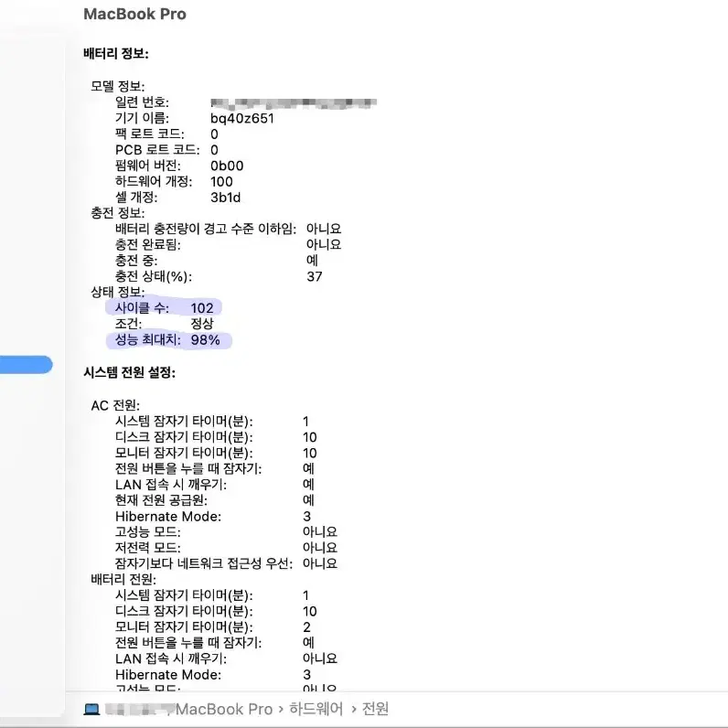The height and width of the screenshot is (728, 728).
Task: Click the laptop icon in path bar
Action: tap(91, 709)
